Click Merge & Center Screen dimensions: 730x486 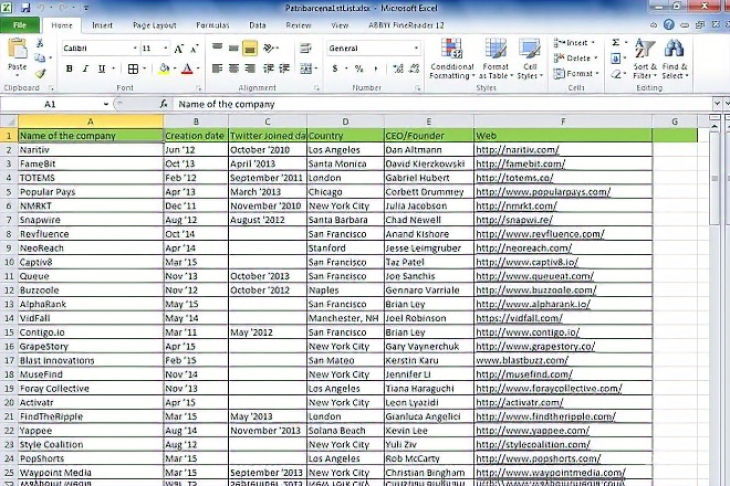[306, 69]
